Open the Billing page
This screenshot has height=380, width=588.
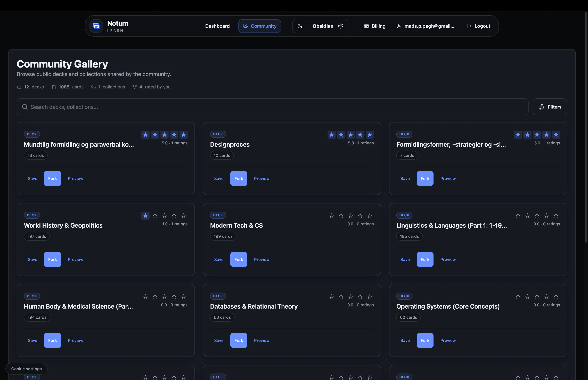(x=375, y=26)
